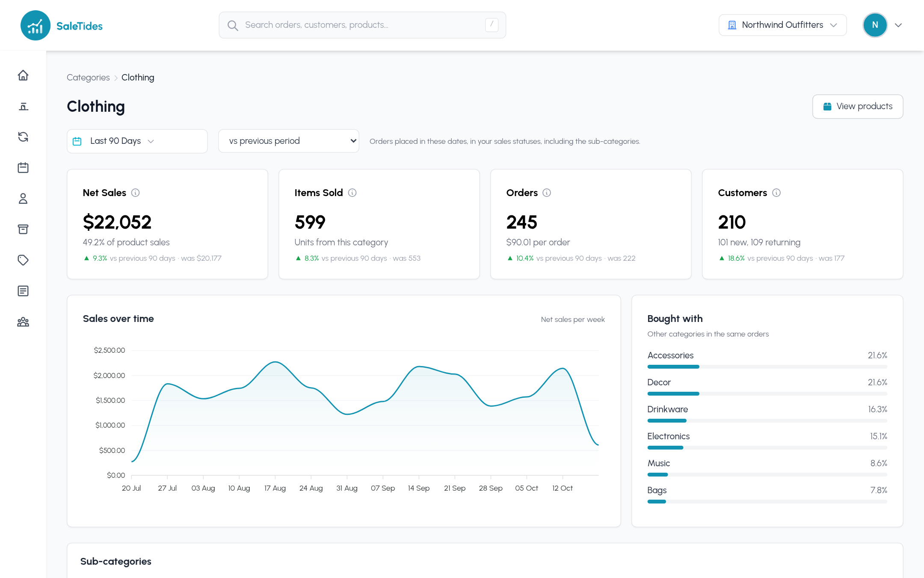Click the 245 orders value
924x578 pixels.
[x=522, y=222]
